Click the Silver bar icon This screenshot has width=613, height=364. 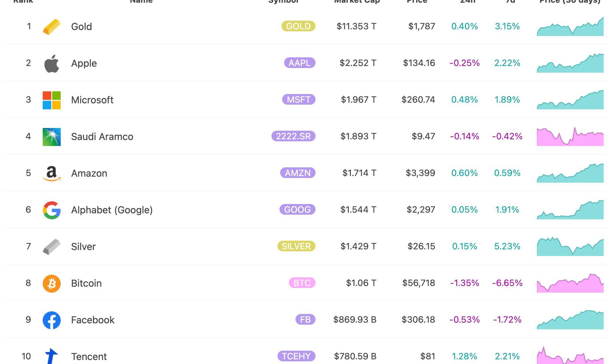point(52,247)
